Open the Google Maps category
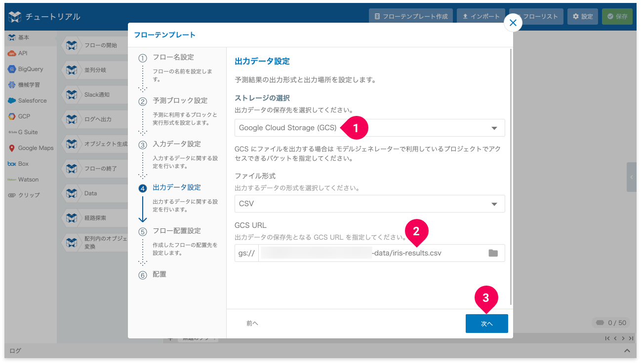The height and width of the screenshot is (364, 641). click(x=30, y=148)
